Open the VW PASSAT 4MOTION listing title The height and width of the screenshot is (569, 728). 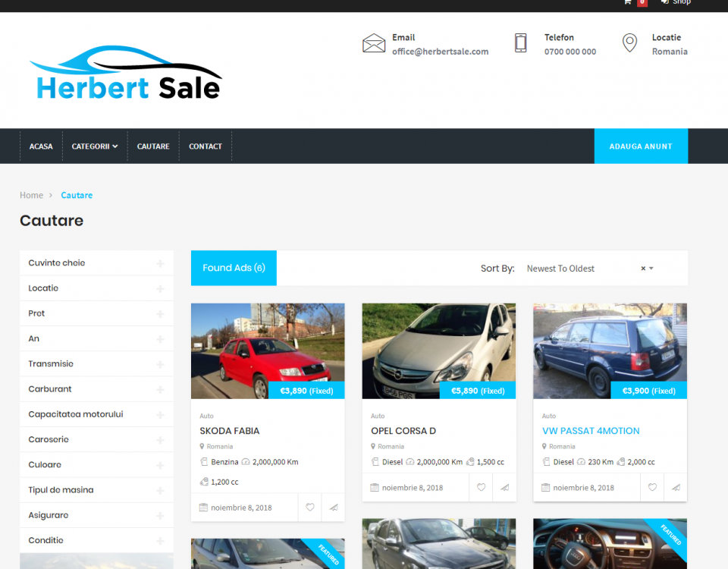click(591, 431)
